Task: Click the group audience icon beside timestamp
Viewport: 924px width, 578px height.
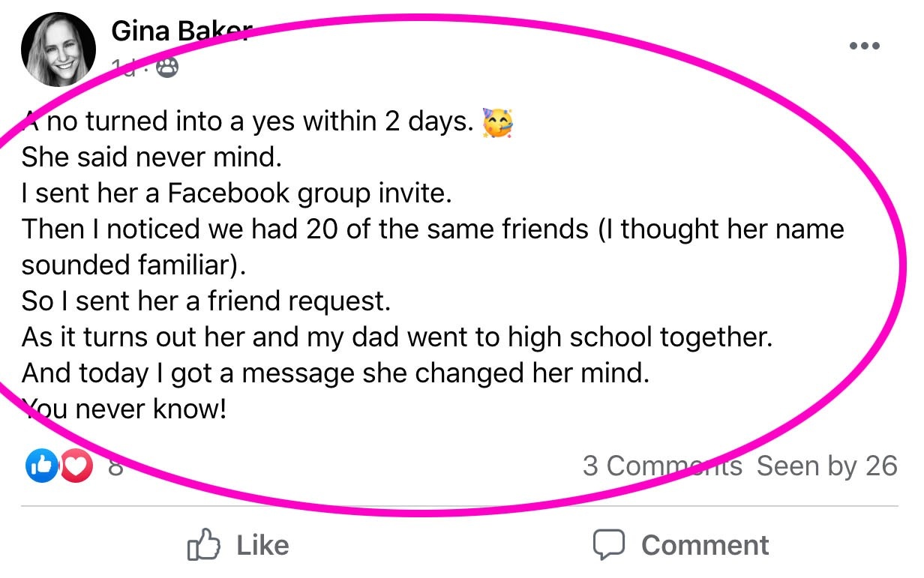Action: [167, 69]
